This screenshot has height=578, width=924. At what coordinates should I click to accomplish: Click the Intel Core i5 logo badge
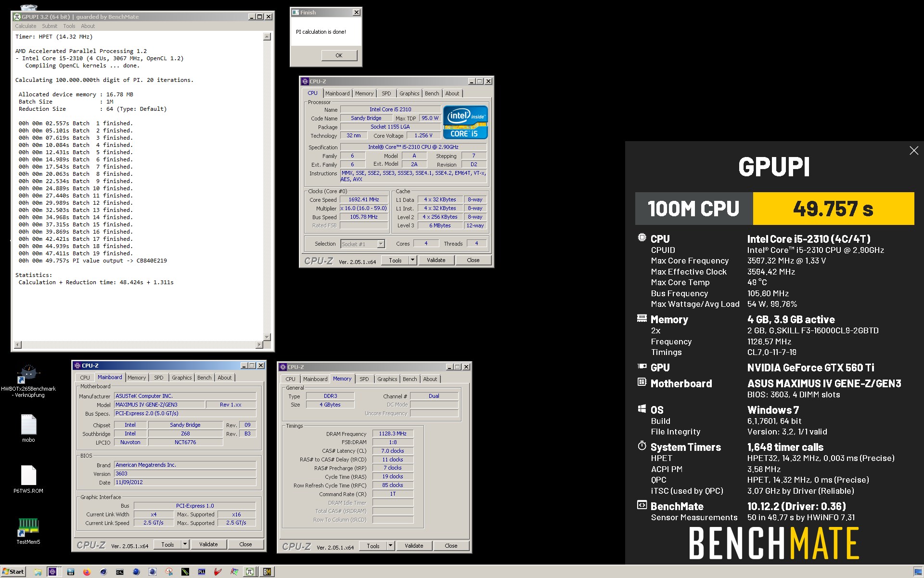coord(465,122)
